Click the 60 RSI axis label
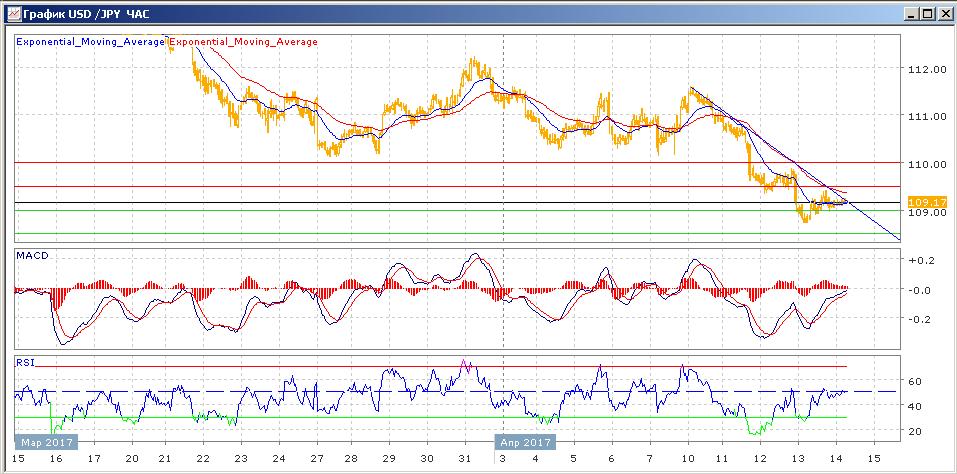The image size is (957, 474). coord(915,381)
